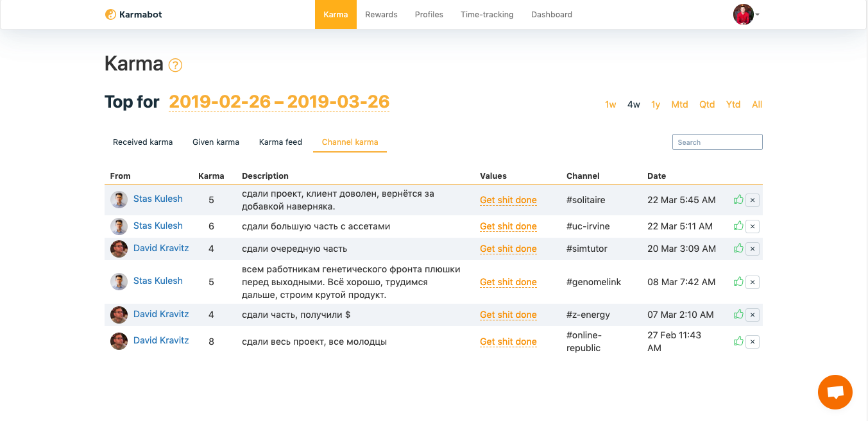Image resolution: width=868 pixels, height=421 pixels.
Task: Open the Karma help question-mark icon
Action: [x=175, y=65]
